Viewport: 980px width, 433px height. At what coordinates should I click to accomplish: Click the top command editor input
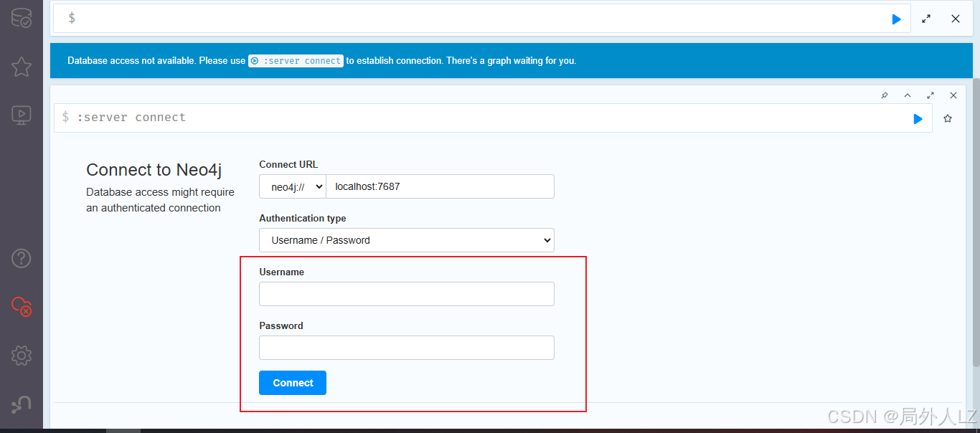(481, 19)
